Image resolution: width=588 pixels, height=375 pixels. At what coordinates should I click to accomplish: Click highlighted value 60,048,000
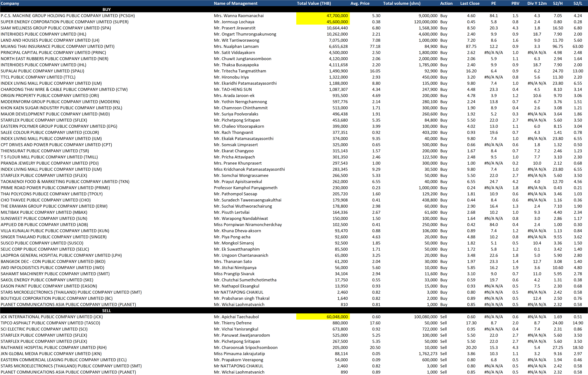[x=323, y=317]
